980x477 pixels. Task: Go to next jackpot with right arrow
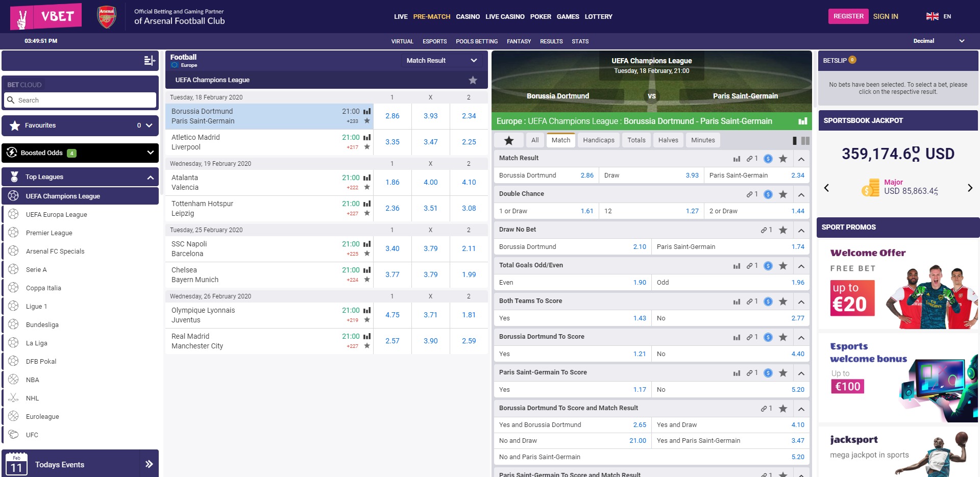tap(970, 188)
